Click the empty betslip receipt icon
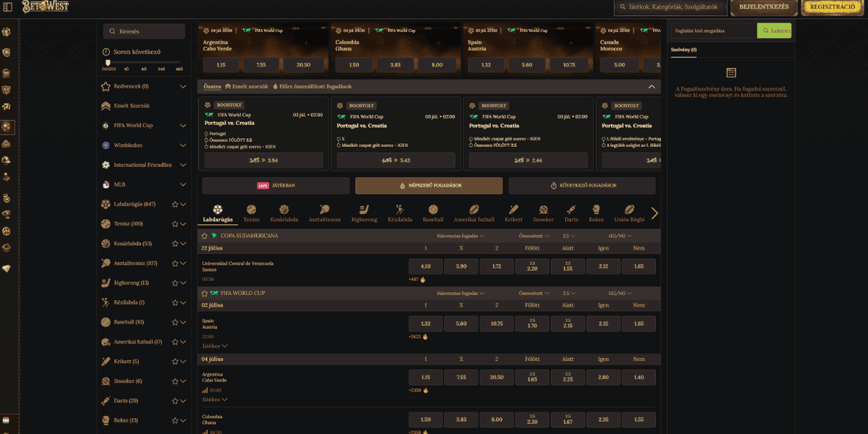This screenshot has width=868, height=434. pos(731,73)
